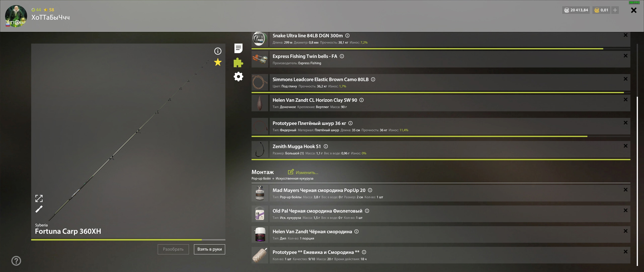Viewport: 644px width, 272px height.
Task: Show info for Zenith Mugga Hook S1
Action: [x=326, y=146]
